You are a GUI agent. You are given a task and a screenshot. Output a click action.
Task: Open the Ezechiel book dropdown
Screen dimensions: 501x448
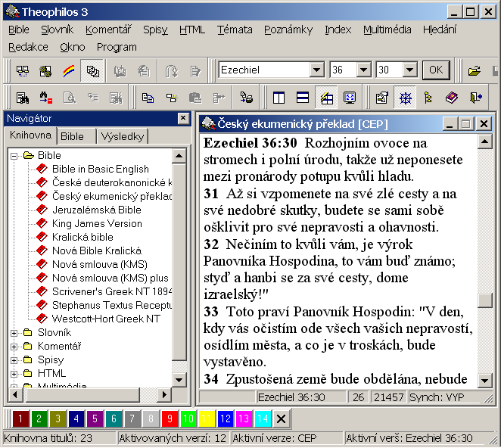(x=316, y=70)
